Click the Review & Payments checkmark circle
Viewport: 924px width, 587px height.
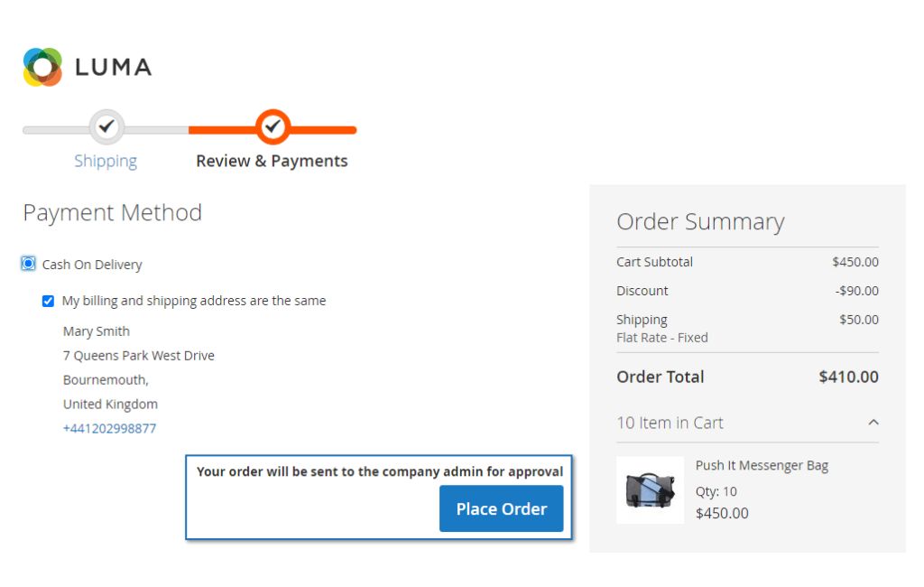click(273, 126)
